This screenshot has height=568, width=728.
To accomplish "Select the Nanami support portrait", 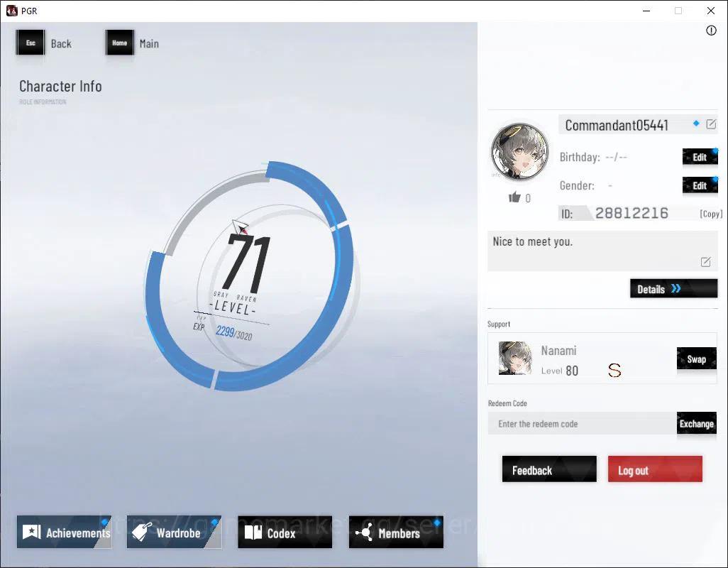I will pyautogui.click(x=515, y=358).
